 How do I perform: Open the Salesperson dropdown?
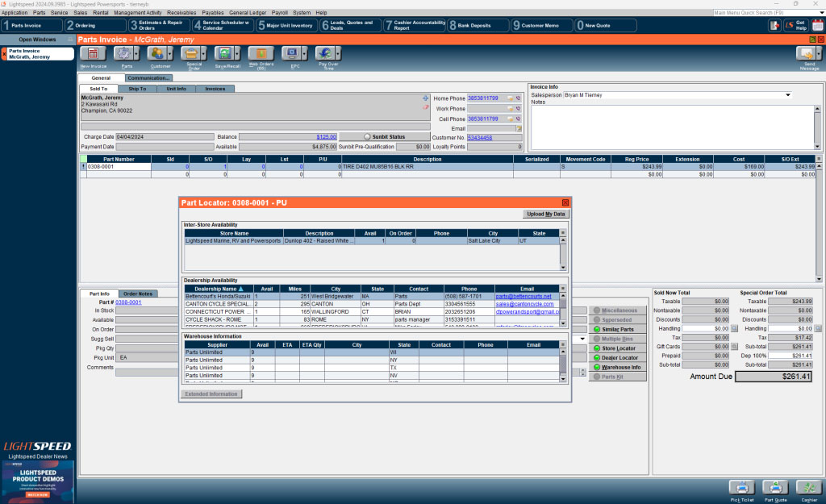point(788,95)
